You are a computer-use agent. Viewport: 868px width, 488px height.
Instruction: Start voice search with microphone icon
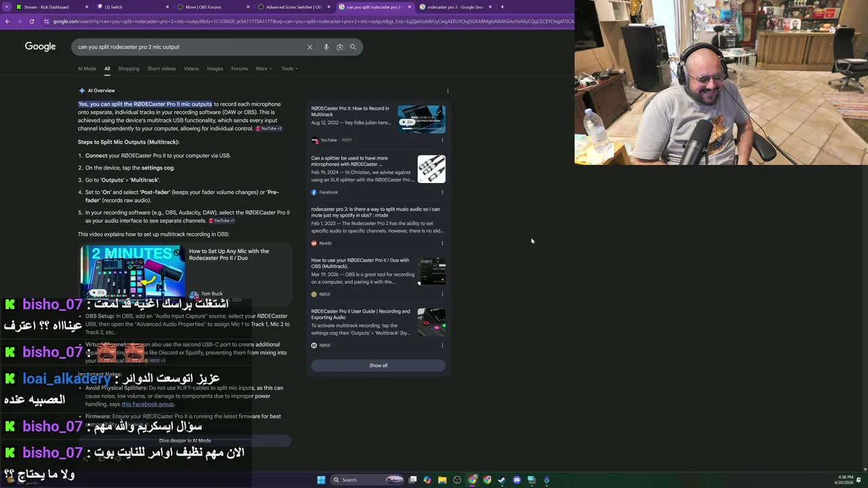pyautogui.click(x=326, y=47)
